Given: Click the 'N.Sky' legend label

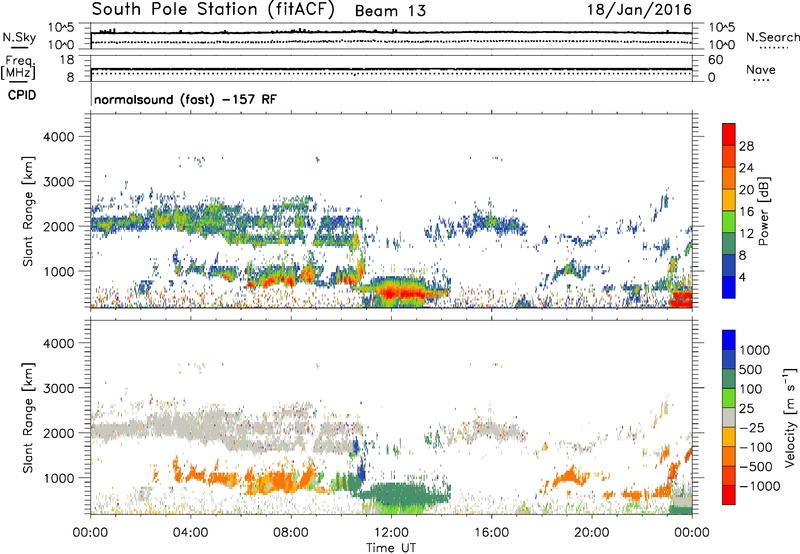Looking at the screenshot, I should coord(19,37).
